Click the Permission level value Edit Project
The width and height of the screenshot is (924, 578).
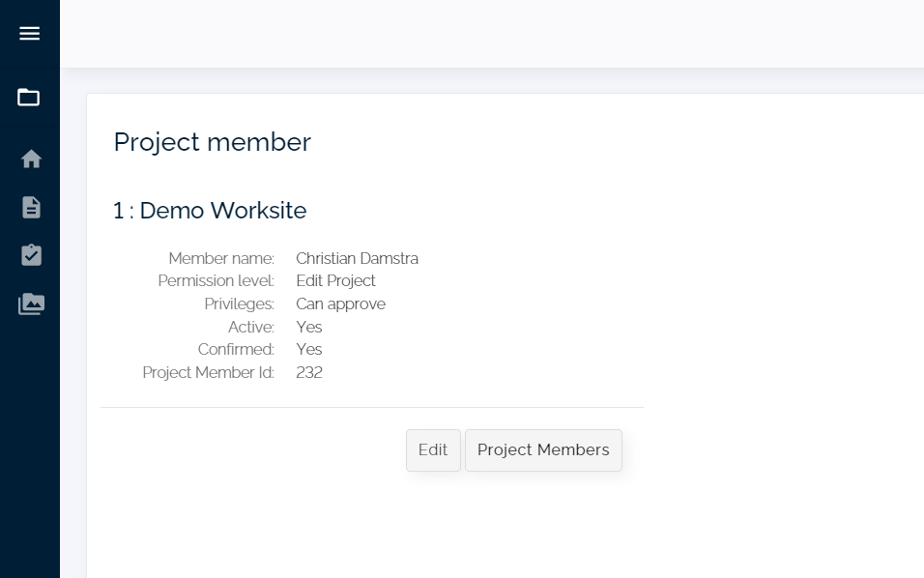pos(335,280)
